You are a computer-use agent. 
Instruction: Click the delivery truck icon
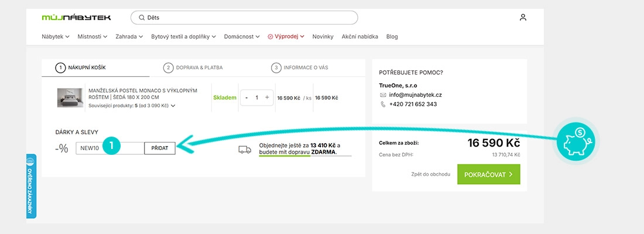245,150
